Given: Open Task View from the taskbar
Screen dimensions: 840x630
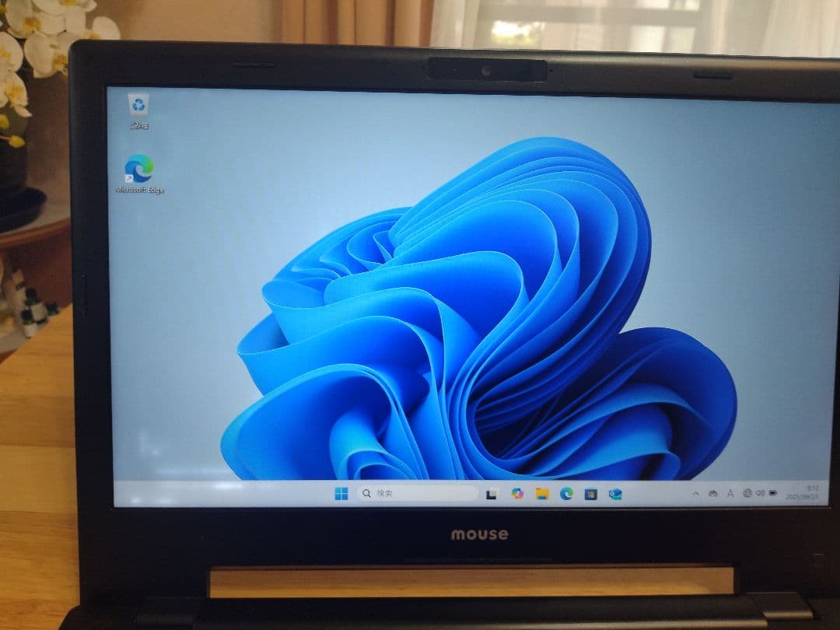Looking at the screenshot, I should click(492, 494).
